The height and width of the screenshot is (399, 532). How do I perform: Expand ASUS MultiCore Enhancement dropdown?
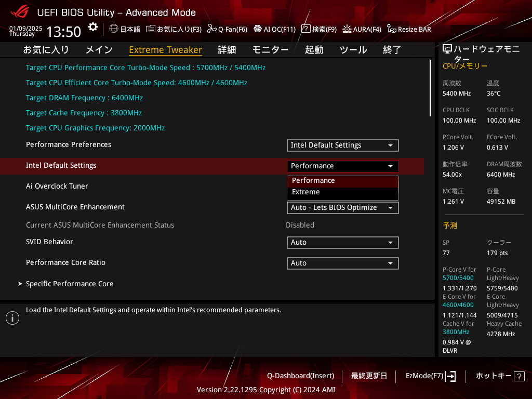pos(342,208)
